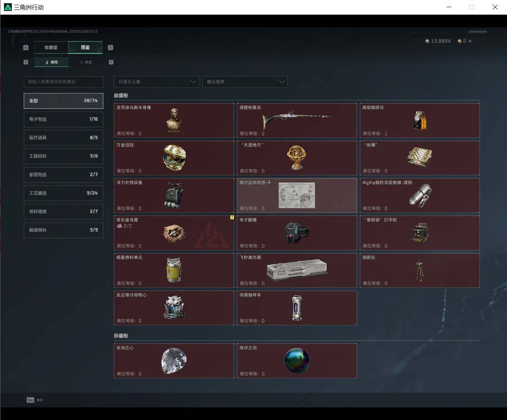Go back with the Esc 返回 button
Viewport: 507px width, 420px height.
35,400
